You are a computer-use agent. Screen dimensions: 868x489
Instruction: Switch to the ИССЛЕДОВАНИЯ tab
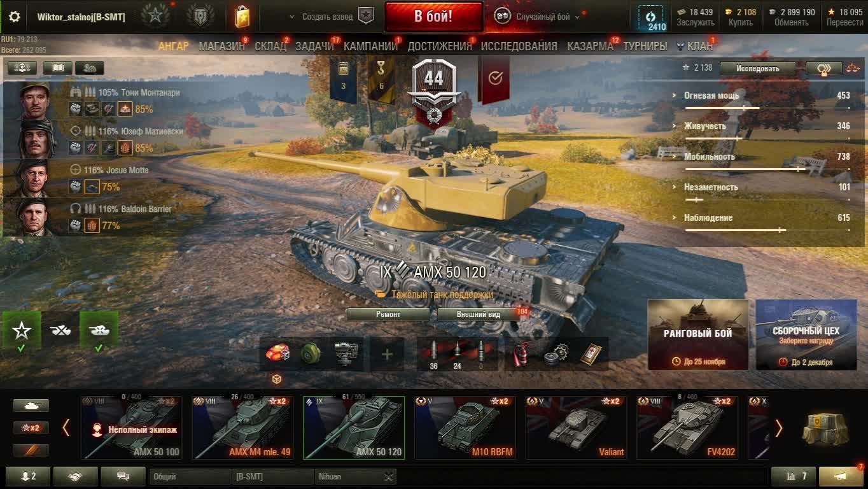(x=519, y=46)
